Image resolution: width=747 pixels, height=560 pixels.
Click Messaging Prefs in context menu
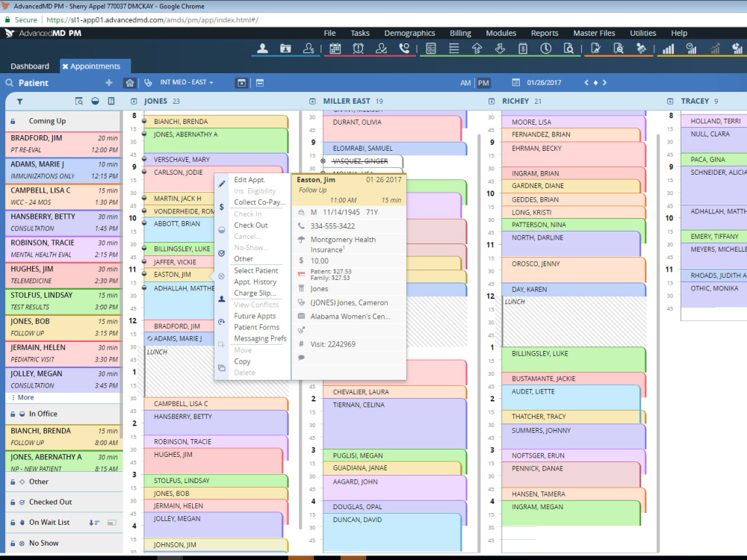260,338
